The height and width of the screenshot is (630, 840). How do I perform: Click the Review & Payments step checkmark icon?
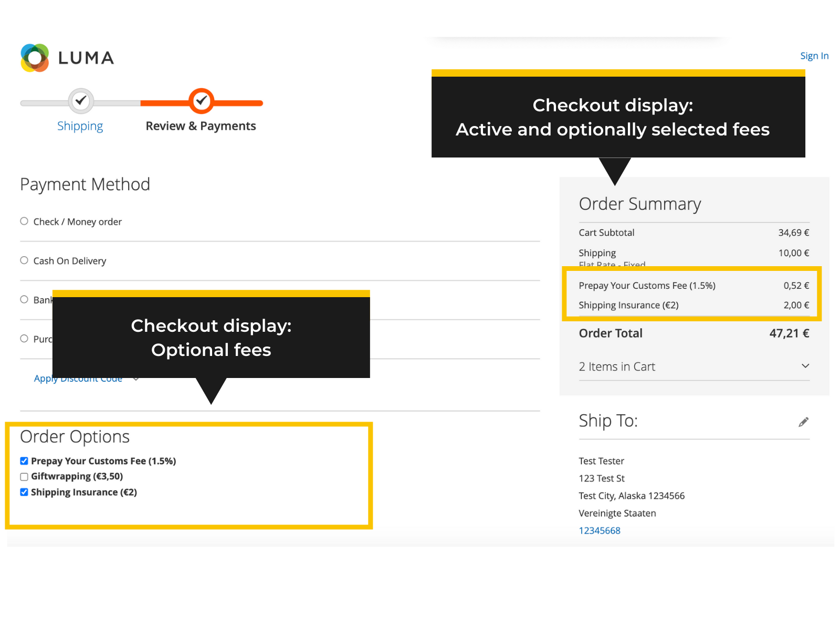point(201,101)
